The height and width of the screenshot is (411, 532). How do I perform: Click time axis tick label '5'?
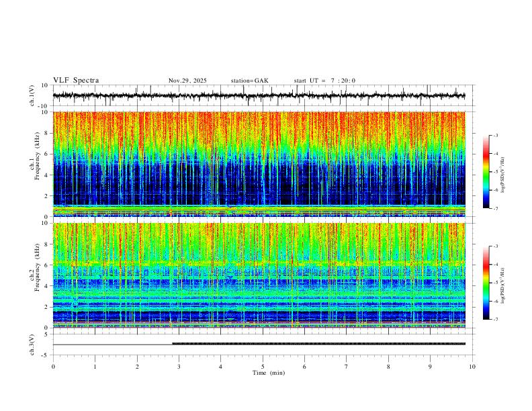pos(263,367)
